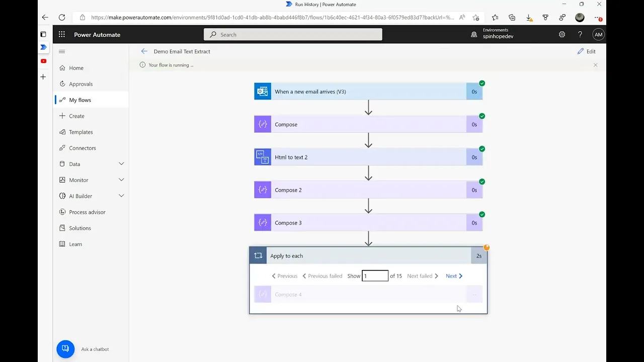Click the browser Back arrow
The height and width of the screenshot is (362, 644).
tap(45, 17)
